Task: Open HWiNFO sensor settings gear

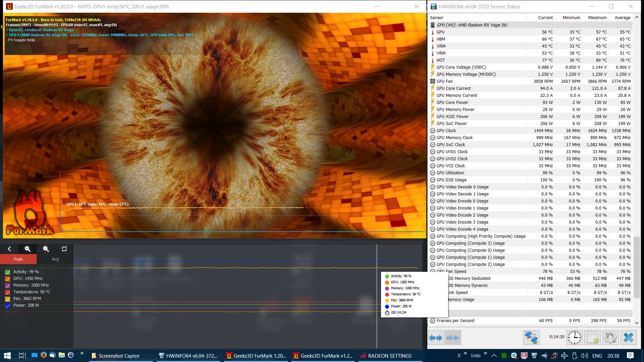Action: click(610, 338)
